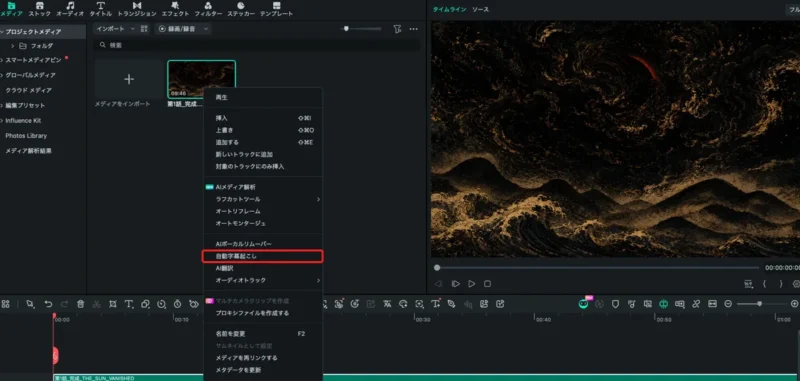
Task: Click the preview playback progress bar
Action: pyautogui.click(x=597, y=268)
